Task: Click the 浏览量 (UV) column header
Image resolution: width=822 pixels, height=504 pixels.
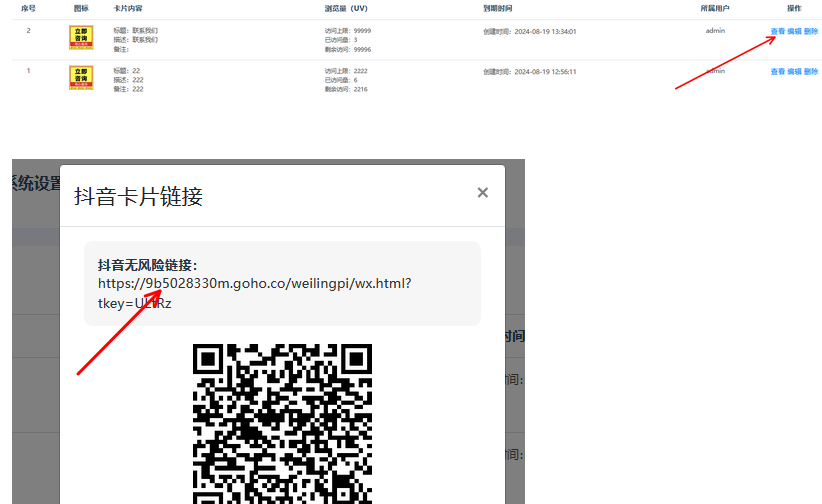Action: point(346,8)
